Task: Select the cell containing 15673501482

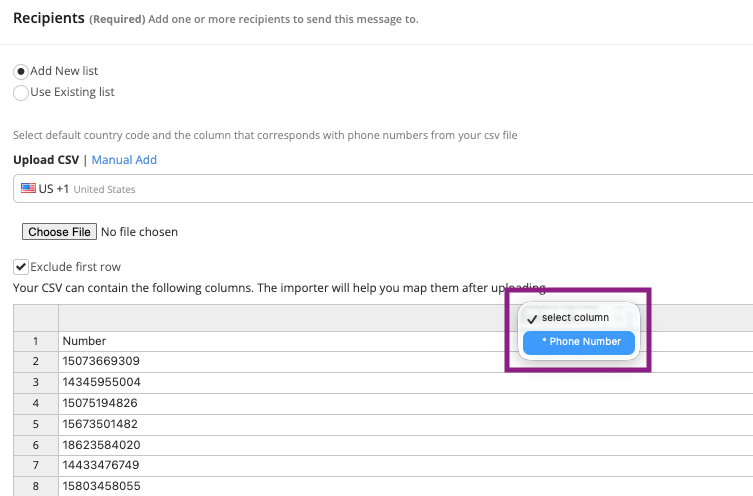Action: [x=100, y=424]
